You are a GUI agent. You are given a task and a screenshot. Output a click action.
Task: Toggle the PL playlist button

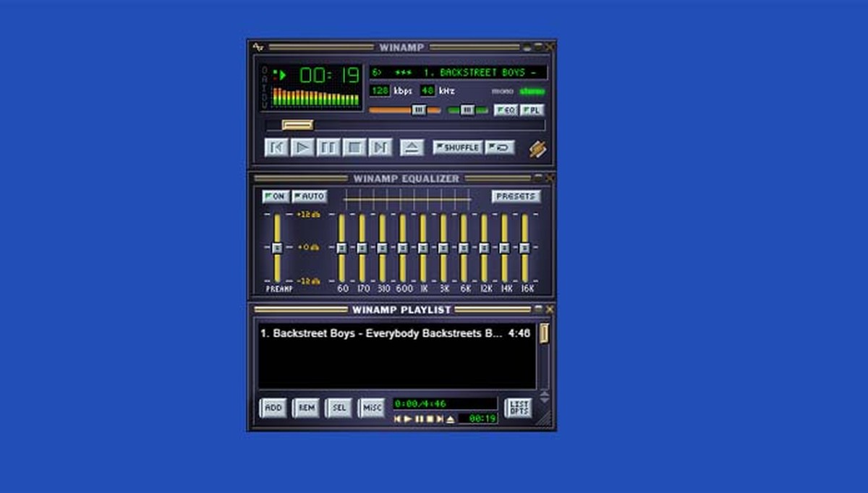(x=532, y=110)
